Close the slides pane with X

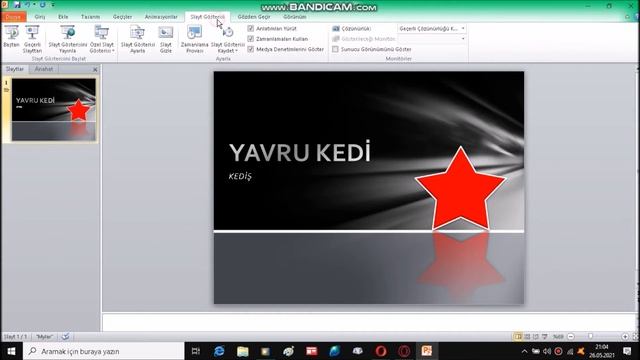[x=95, y=69]
